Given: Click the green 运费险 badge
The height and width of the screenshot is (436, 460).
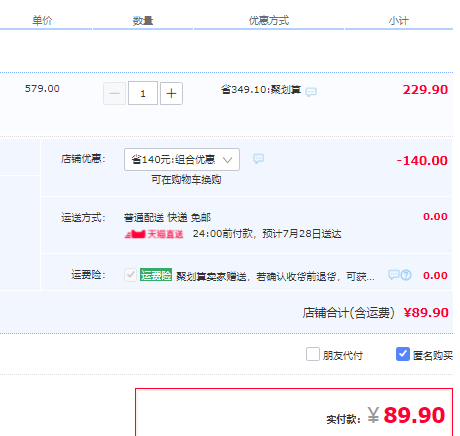Looking at the screenshot, I should coord(156,275).
